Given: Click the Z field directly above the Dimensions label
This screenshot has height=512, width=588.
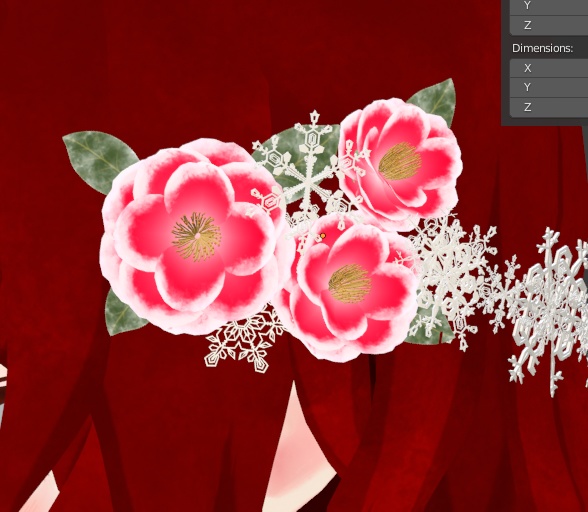Looking at the screenshot, I should 549,25.
